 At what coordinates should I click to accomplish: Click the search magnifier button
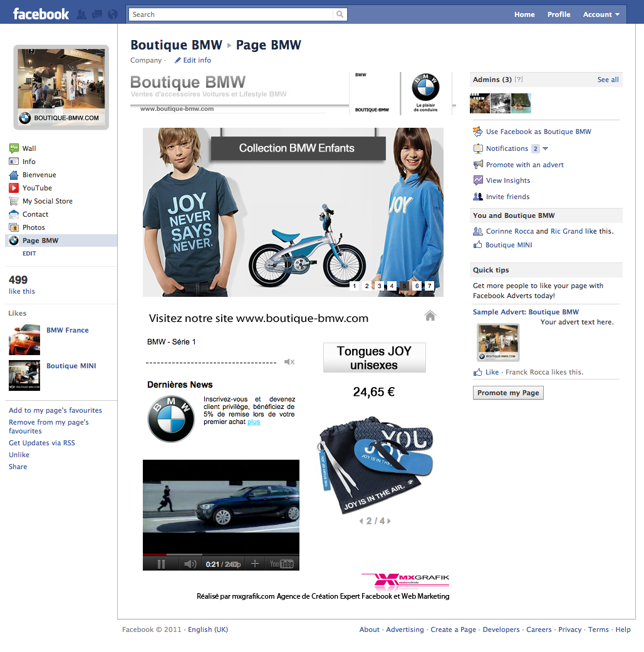click(340, 14)
